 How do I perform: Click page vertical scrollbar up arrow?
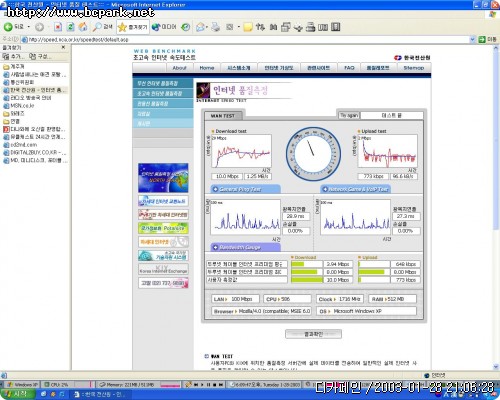coord(496,49)
